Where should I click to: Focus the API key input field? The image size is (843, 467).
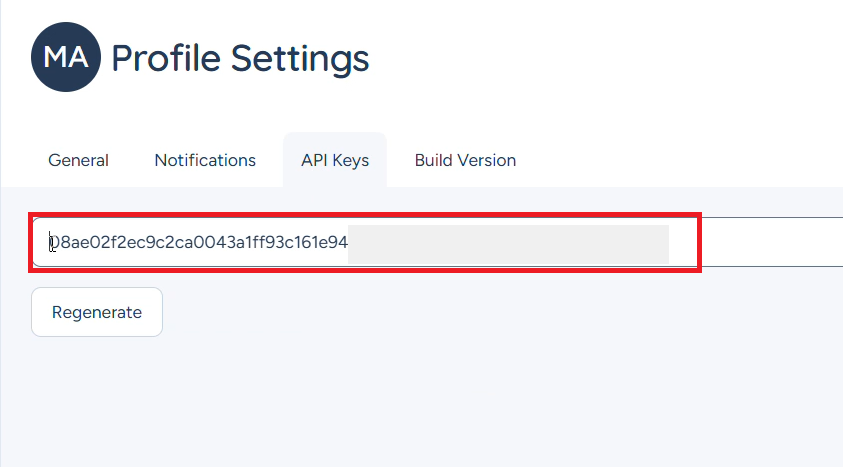click(x=438, y=242)
